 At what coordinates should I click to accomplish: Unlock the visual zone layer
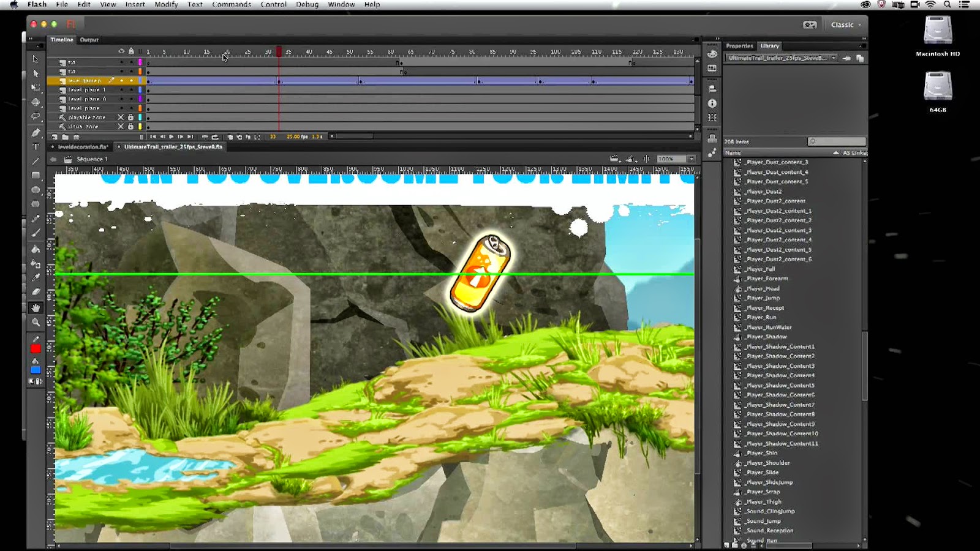pos(130,127)
